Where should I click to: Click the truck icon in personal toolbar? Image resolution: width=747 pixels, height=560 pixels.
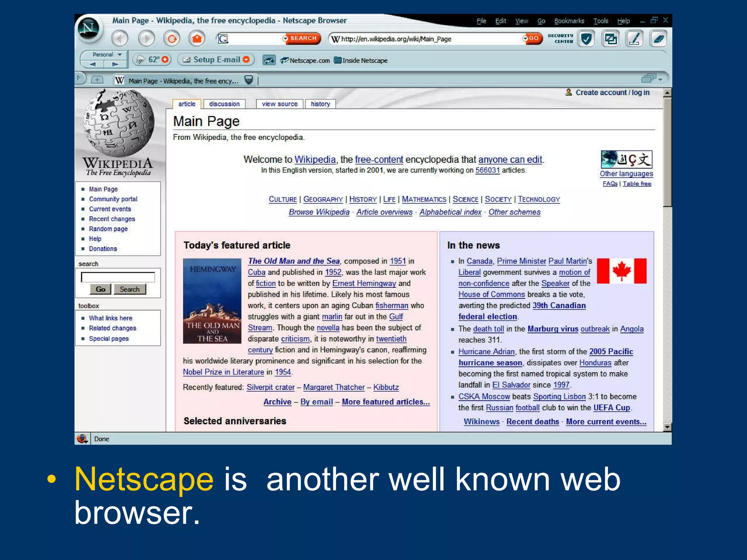tap(269, 60)
